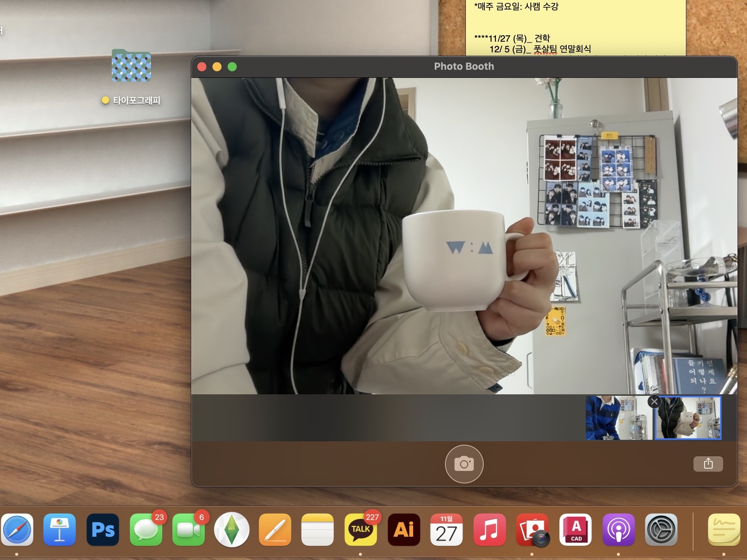
Task: Open Calendar showing 27 in the dock
Action: [447, 530]
